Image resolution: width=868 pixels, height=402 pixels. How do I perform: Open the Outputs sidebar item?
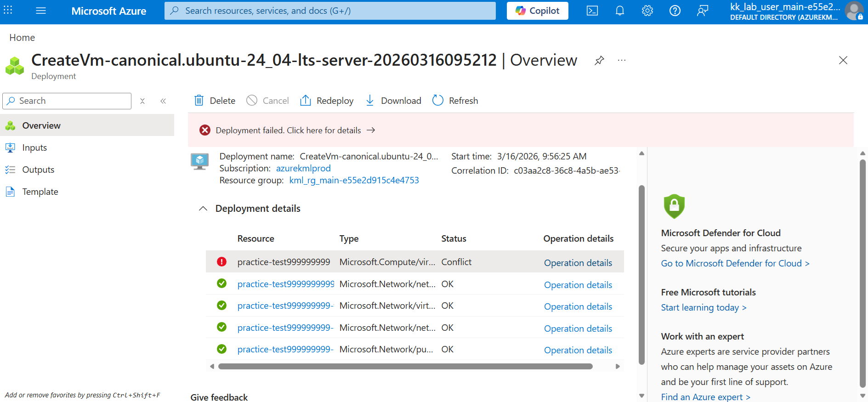coord(38,170)
